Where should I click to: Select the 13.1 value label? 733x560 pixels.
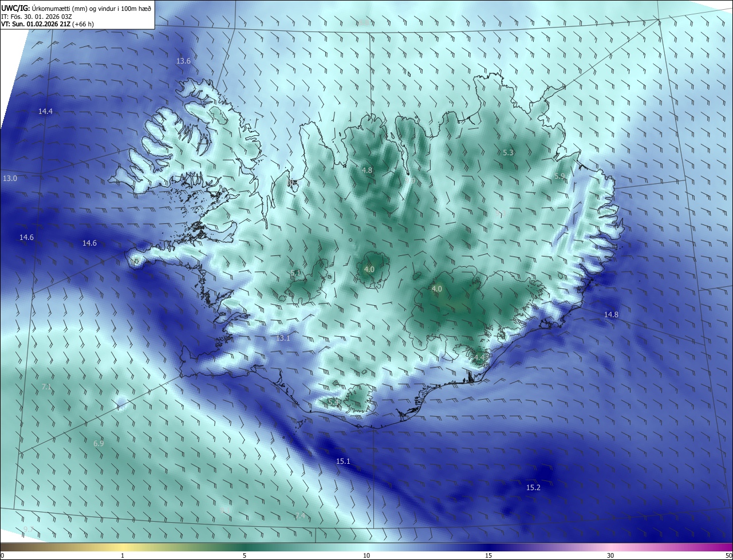pos(283,338)
